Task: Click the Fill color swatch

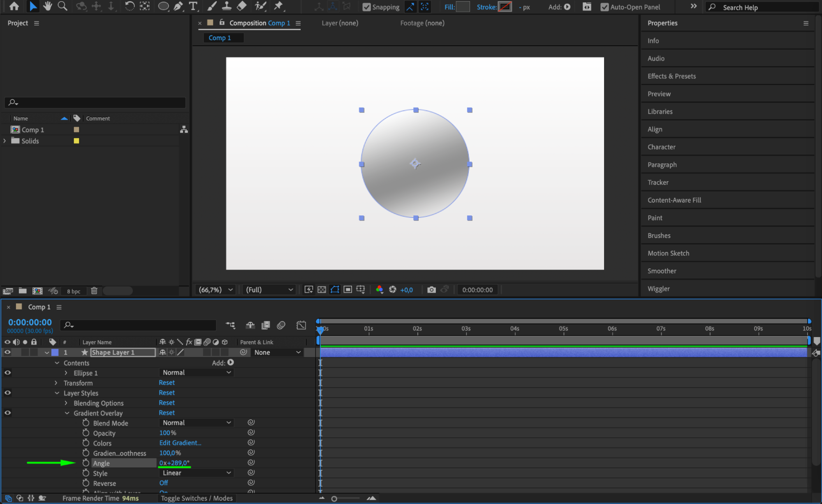Action: point(463,7)
